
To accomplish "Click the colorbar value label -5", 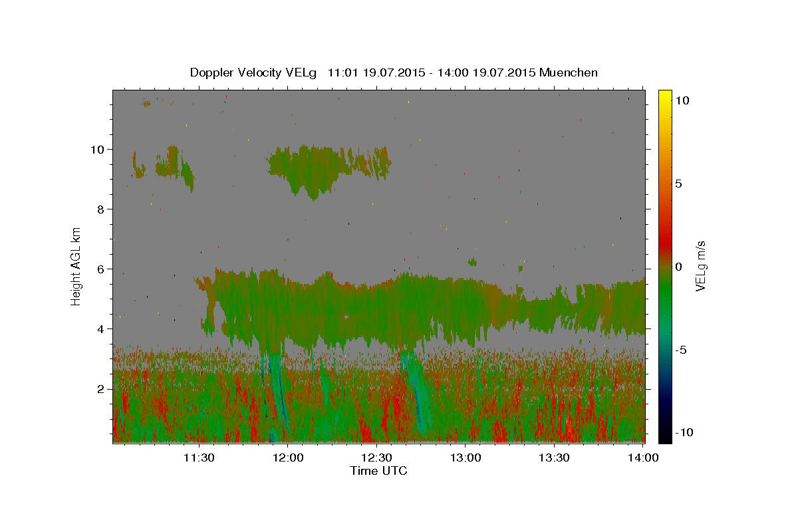I will pyautogui.click(x=681, y=349).
